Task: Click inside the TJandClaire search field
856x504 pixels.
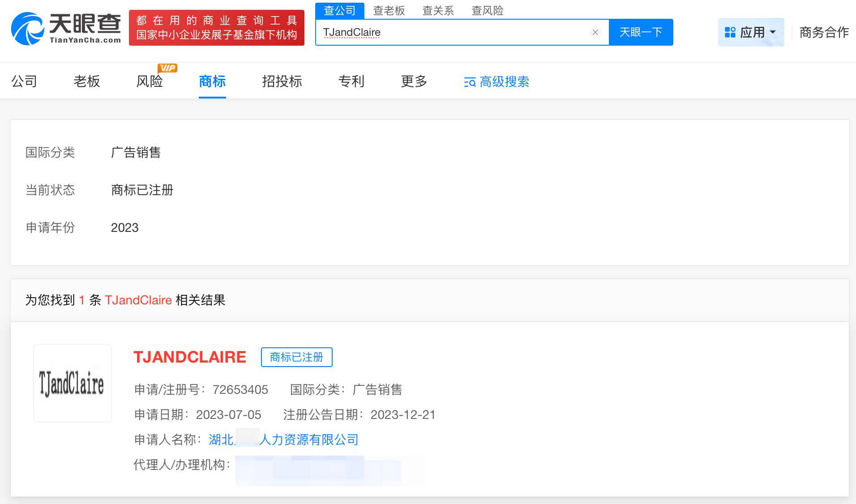Action: [448, 32]
